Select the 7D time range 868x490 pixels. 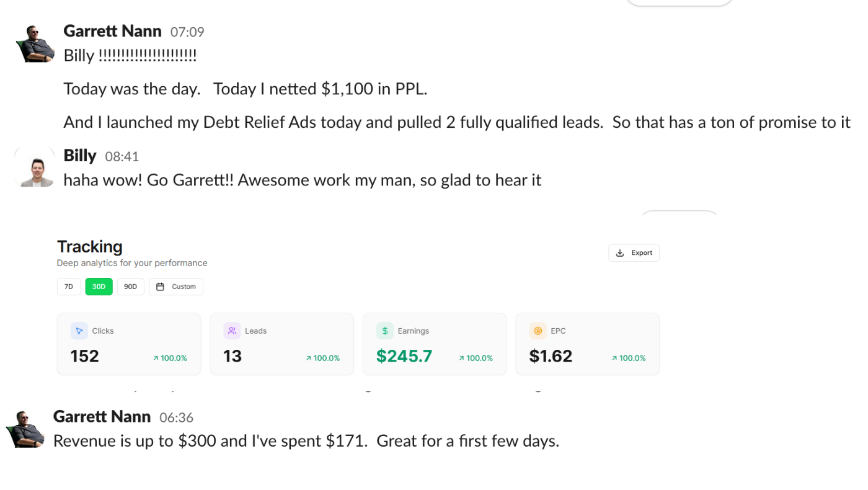69,287
